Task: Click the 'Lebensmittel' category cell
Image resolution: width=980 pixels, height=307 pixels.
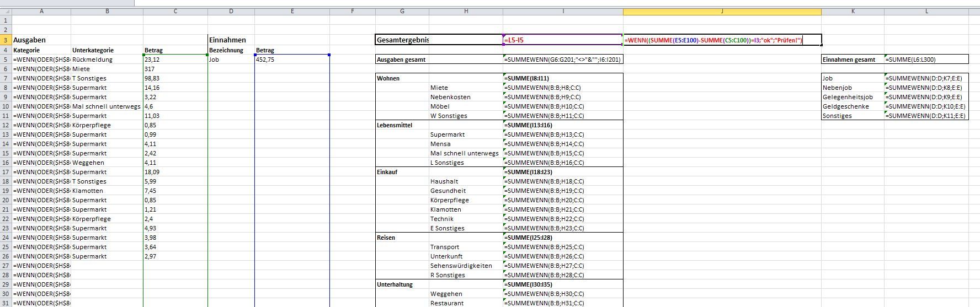Action: coord(402,125)
